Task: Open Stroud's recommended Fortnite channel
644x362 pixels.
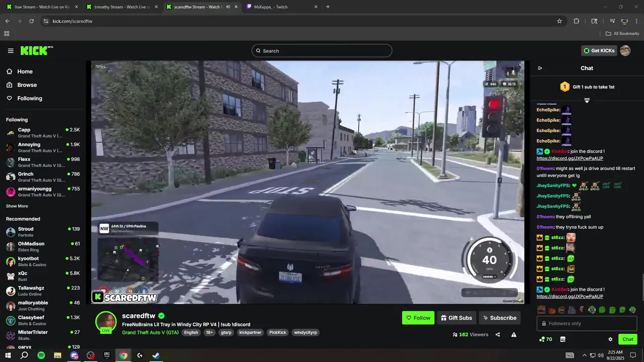Action: click(43, 232)
